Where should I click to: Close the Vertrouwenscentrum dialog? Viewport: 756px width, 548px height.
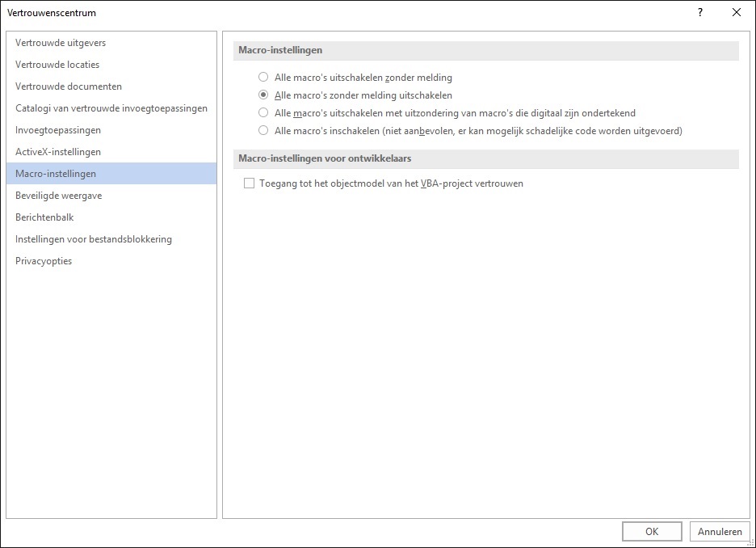tap(737, 13)
